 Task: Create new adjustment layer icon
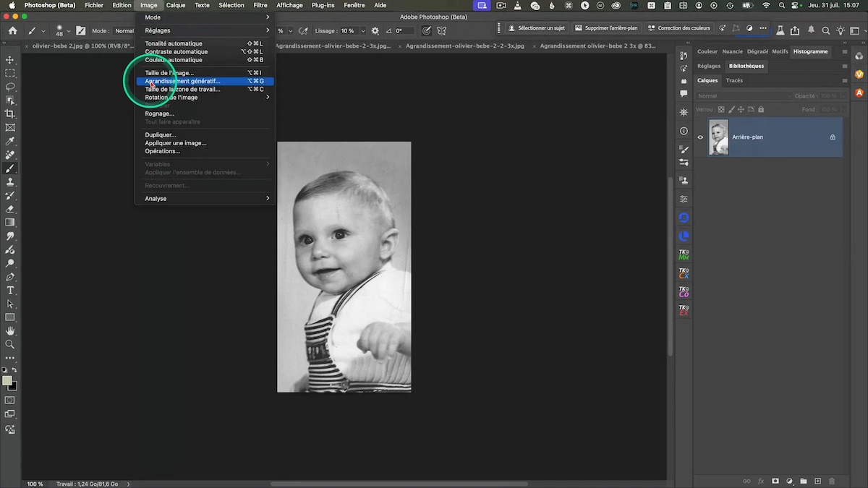point(789,481)
